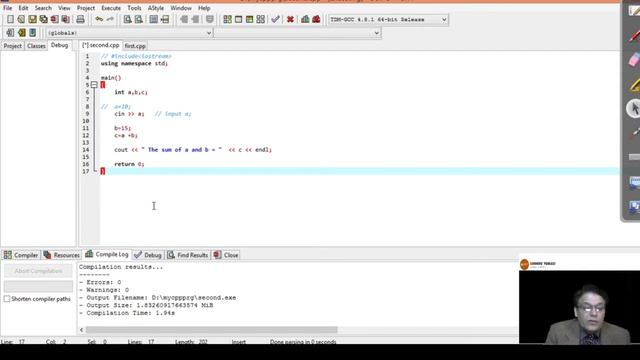Select the first.cpp editor tab

tap(135, 46)
